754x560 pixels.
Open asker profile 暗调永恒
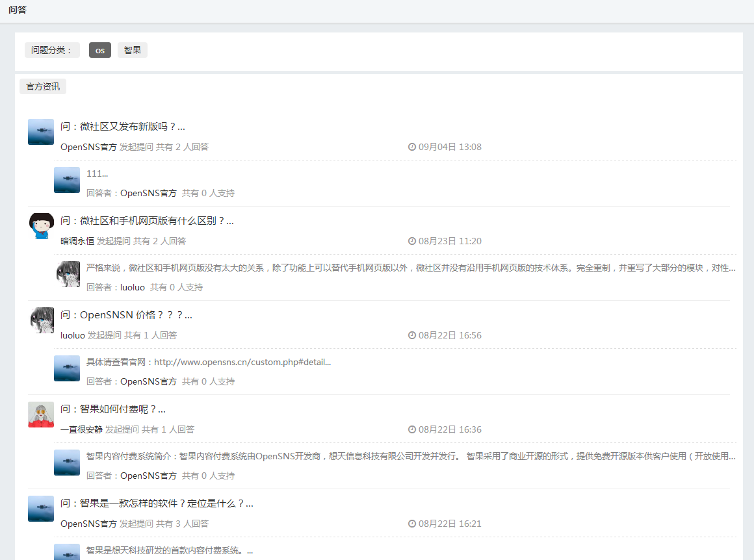tap(77, 241)
